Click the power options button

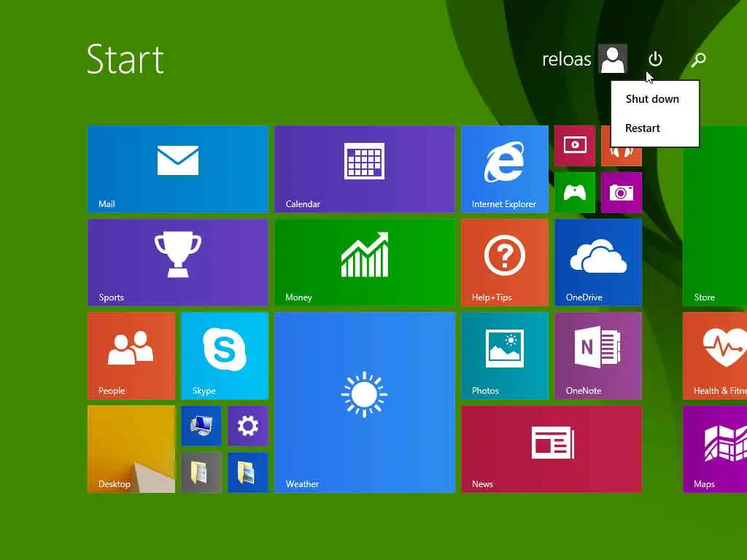pos(656,59)
